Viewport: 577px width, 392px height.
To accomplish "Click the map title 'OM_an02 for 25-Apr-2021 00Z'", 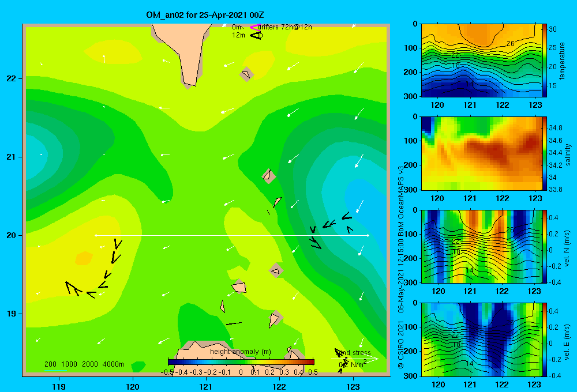I will tap(205, 15).
